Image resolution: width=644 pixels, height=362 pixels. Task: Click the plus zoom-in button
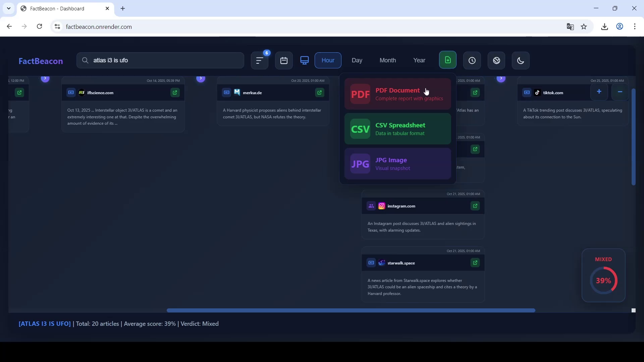click(599, 92)
